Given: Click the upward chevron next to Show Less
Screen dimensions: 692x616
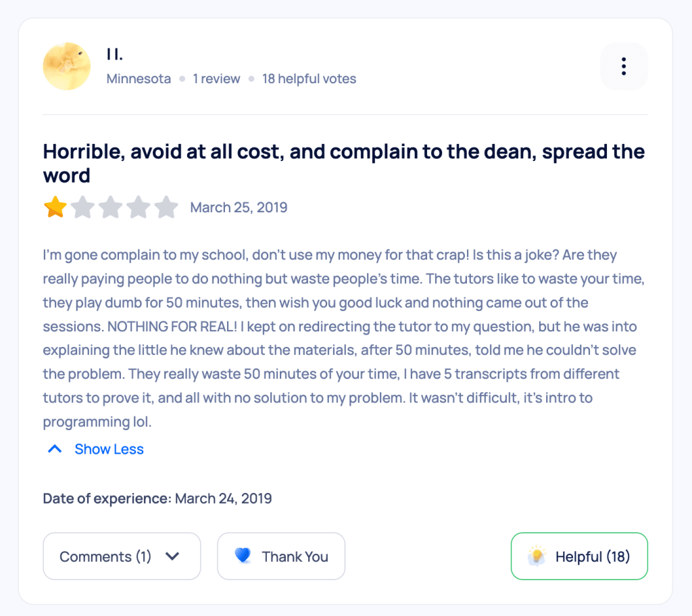Looking at the screenshot, I should click(x=54, y=448).
